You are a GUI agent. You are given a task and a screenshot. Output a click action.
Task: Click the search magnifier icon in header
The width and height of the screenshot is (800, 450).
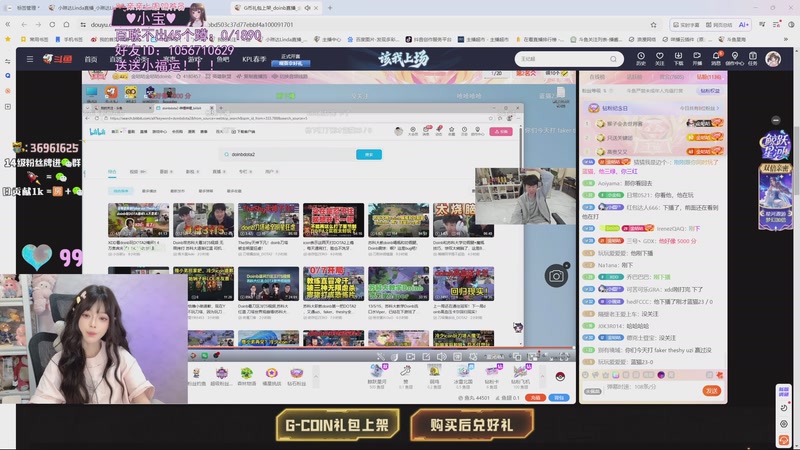613,59
